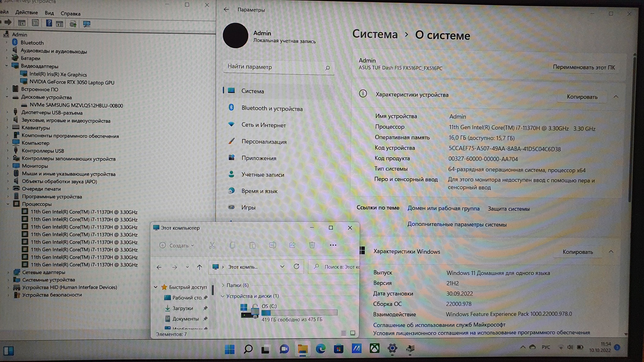
Task: Open the Explorer address bar dropdown arrow
Action: [x=282, y=266]
